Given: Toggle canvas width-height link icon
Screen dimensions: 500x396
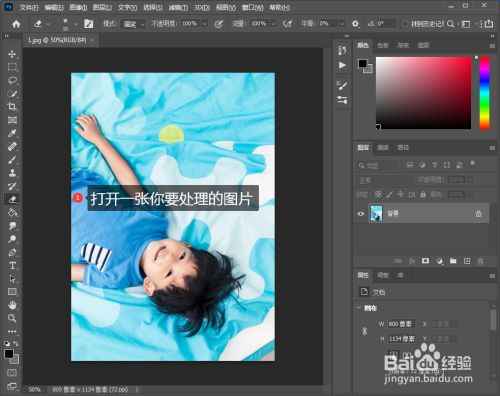Looking at the screenshot, I should click(x=365, y=331).
